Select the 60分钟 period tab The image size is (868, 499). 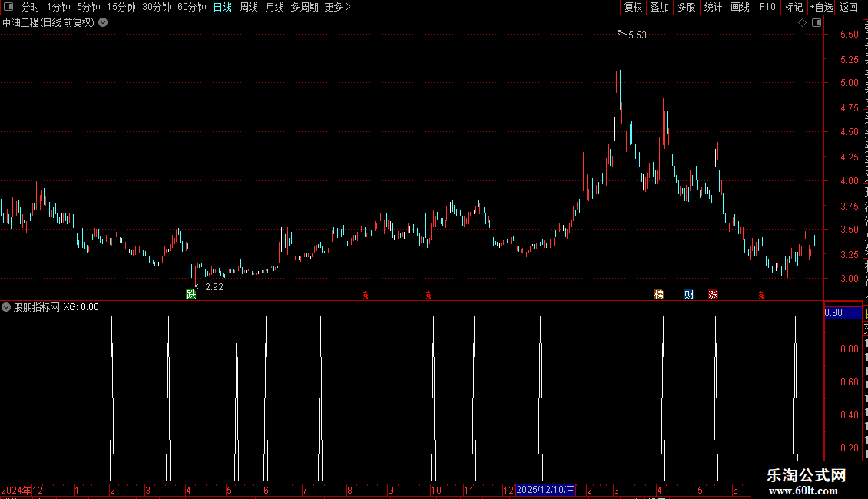pos(191,7)
